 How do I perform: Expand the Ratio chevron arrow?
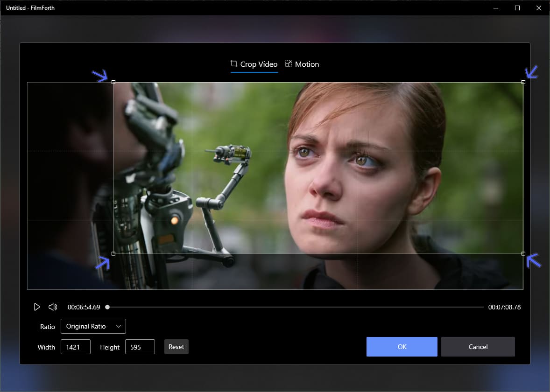(119, 326)
